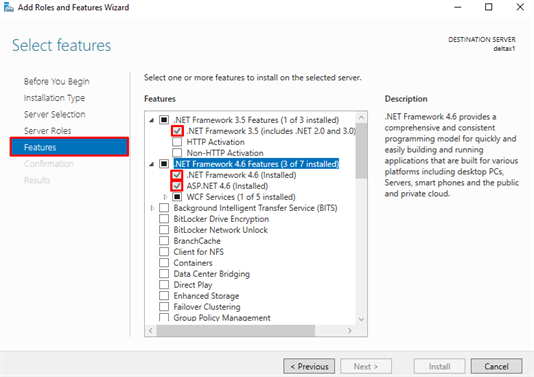Select WCF Services (1 of 5 installed) label
The width and height of the screenshot is (534, 377).
click(x=241, y=197)
